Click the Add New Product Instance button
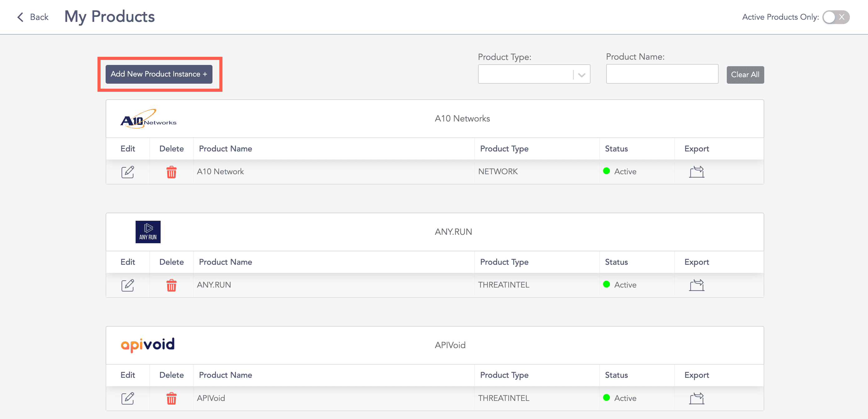Viewport: 868px width, 419px height. click(x=159, y=74)
